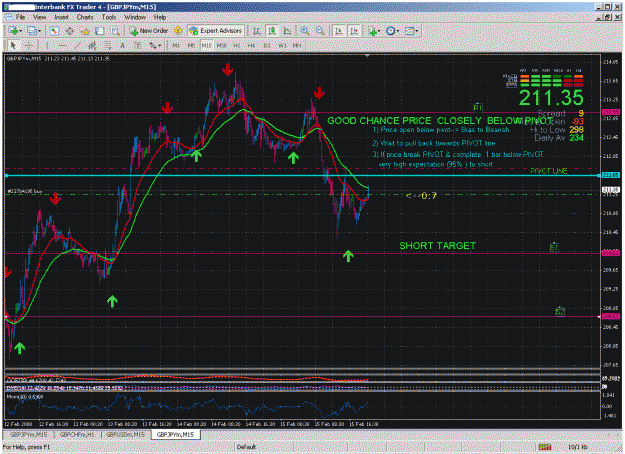Screen dimensions: 625x454
Task: Switch to MN monthly timeframe
Action: coord(297,45)
